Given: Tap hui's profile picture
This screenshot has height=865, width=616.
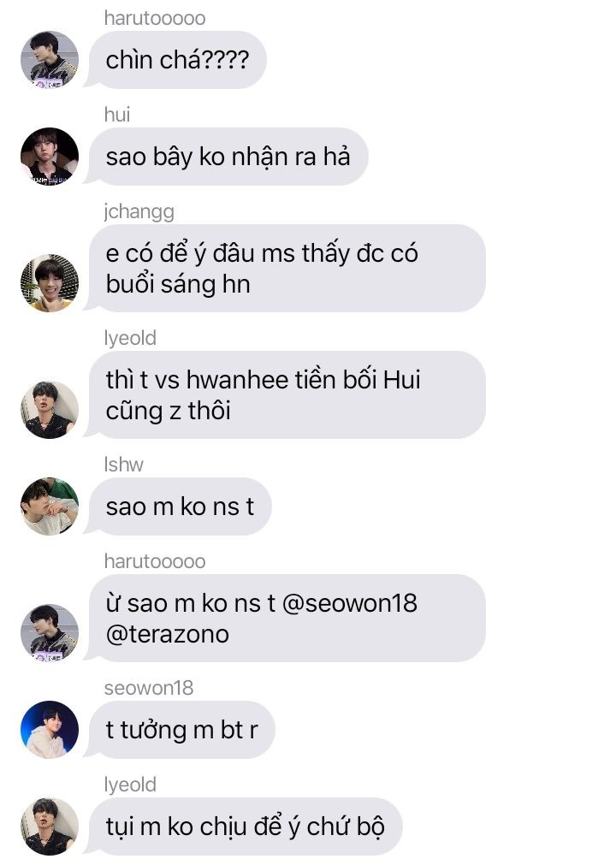Looking at the screenshot, I should click(x=50, y=156).
